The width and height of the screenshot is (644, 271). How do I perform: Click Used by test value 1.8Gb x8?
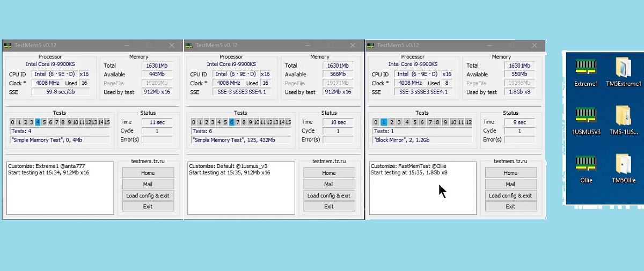pyautogui.click(x=519, y=92)
